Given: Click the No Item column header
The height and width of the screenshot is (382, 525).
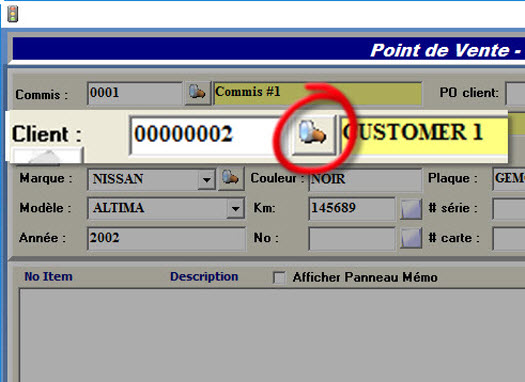Looking at the screenshot, I should [x=49, y=277].
